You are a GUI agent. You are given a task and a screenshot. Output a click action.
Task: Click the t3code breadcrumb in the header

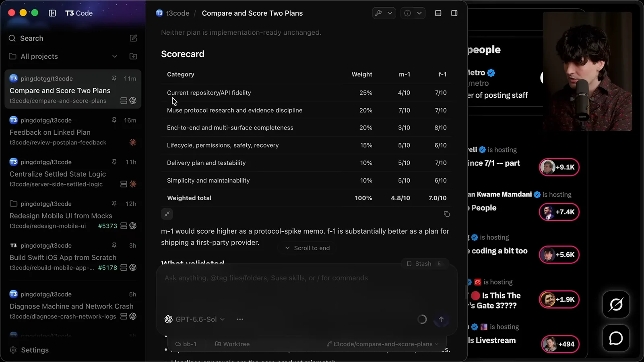point(173,13)
